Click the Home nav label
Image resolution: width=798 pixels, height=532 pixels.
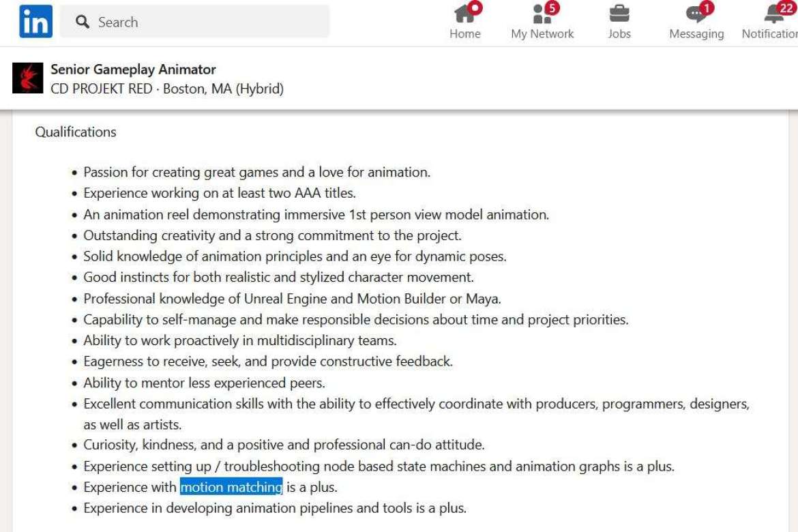[x=464, y=34]
